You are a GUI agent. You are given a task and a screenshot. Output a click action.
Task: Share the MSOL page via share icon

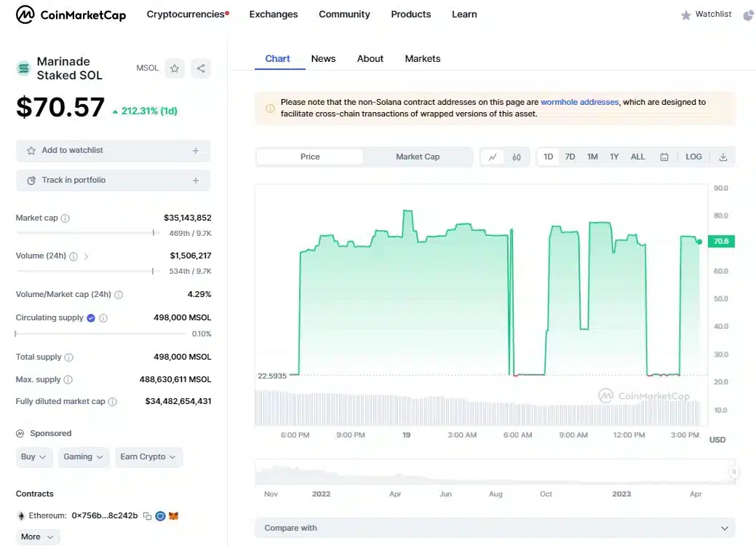point(201,68)
